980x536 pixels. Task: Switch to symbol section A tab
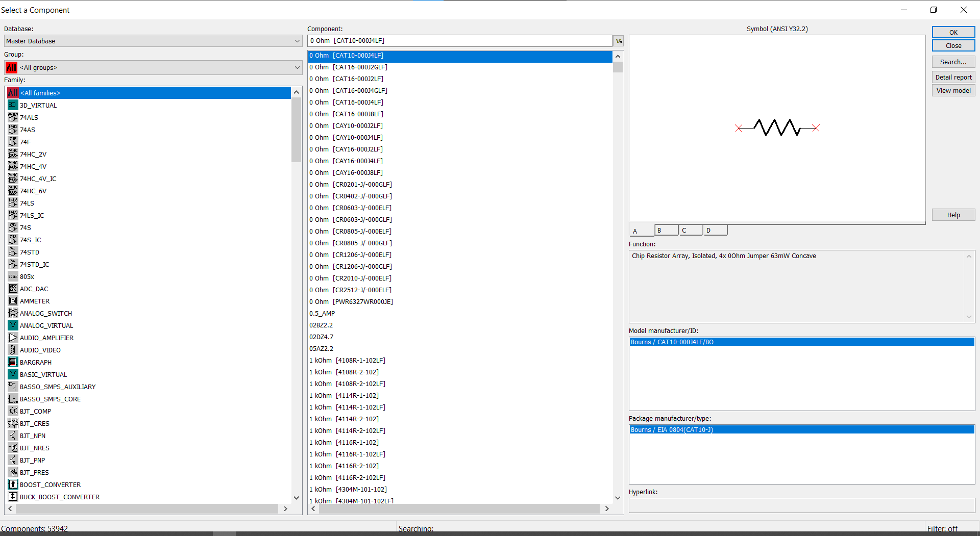[642, 231]
